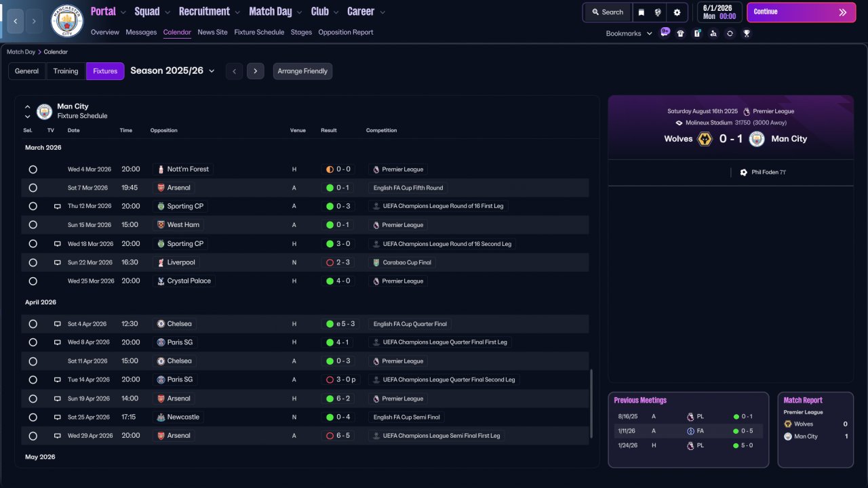This screenshot has height=488, width=868.
Task: Switch to the Messages tab
Action: tap(141, 33)
